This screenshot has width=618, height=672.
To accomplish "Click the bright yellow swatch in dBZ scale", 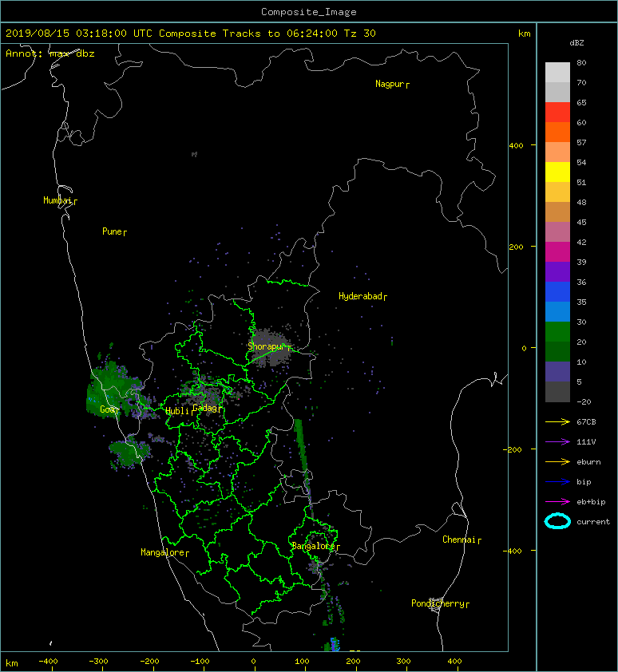I will pos(557,172).
